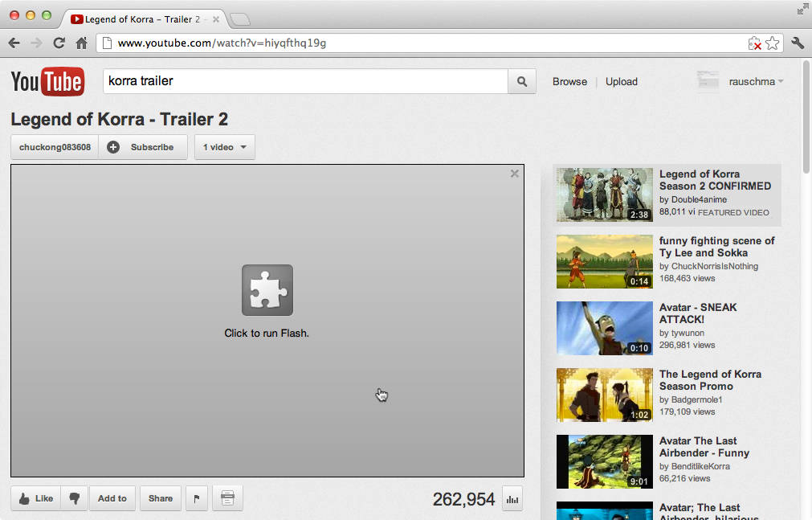Viewport: 812px width, 520px height.
Task: Click the 168,463 views text
Action: point(687,278)
